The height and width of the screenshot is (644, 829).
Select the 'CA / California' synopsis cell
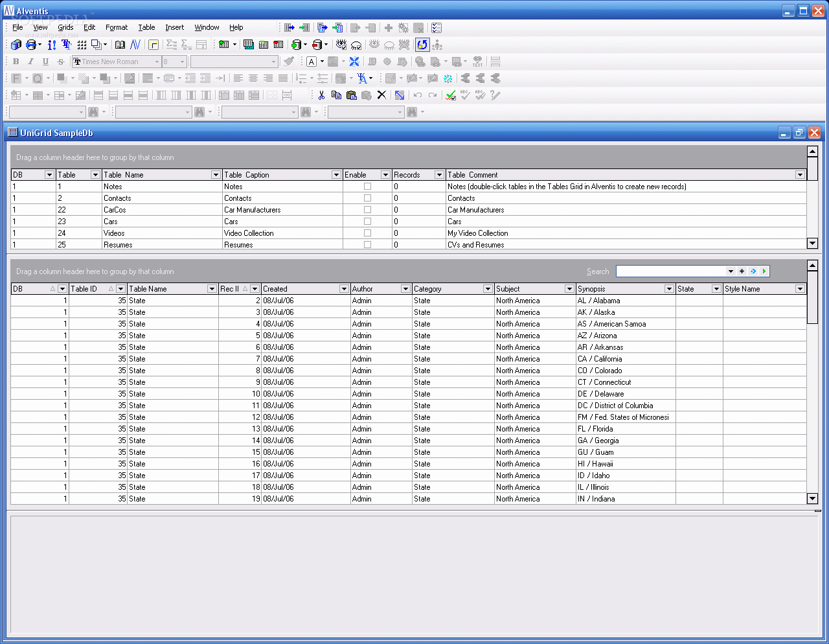[x=626, y=359]
